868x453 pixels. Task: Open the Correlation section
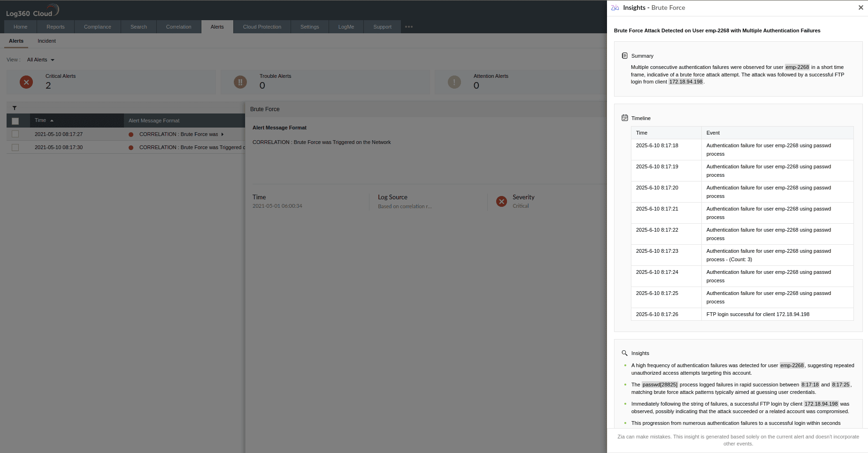tap(178, 27)
